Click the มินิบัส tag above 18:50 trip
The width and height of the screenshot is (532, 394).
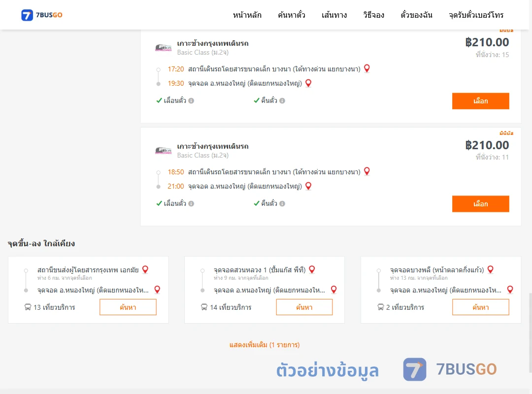(506, 133)
